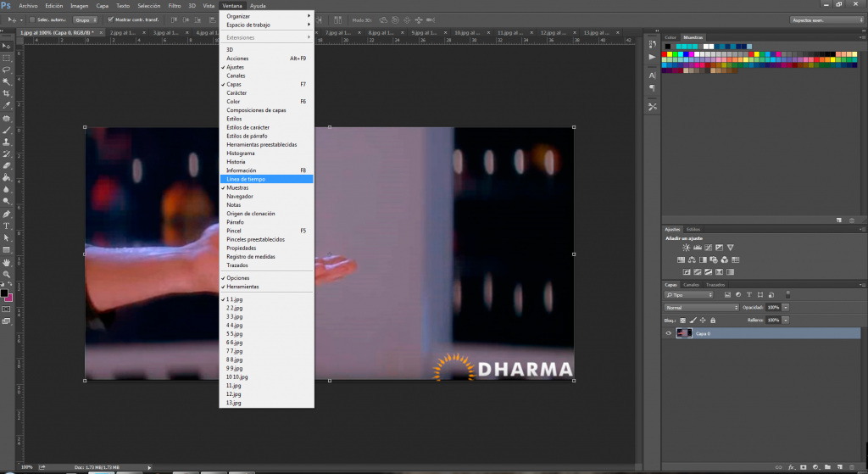Add a Levels adjustment
The width and height of the screenshot is (868, 474).
(698, 248)
